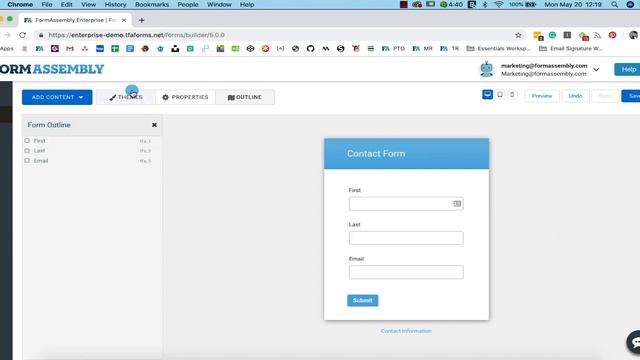640x360 pixels.
Task: Open the View menu
Action: 88,4
